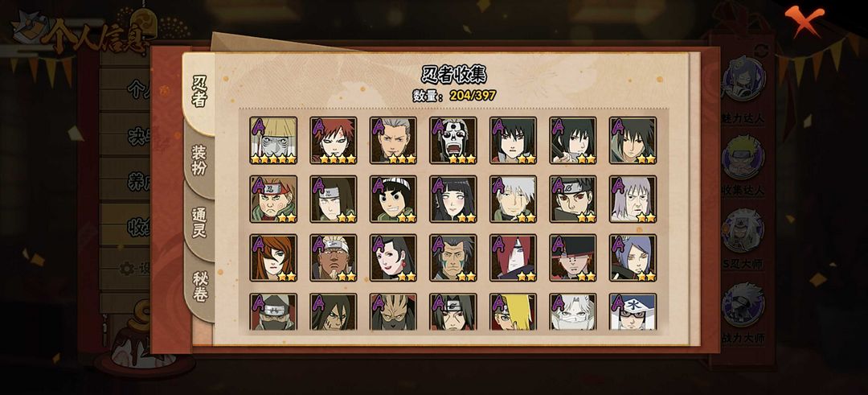Open the 战力大师 badge icon
Viewport: 868px width, 395px height.
point(743,305)
